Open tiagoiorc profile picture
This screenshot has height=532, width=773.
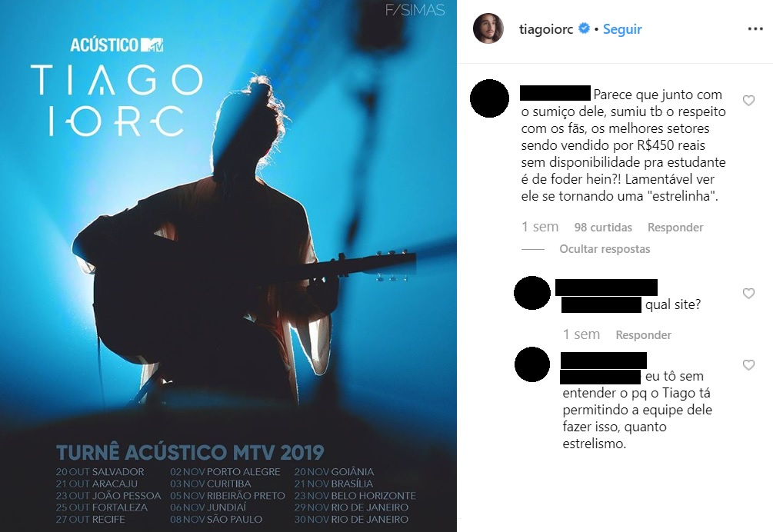point(488,28)
